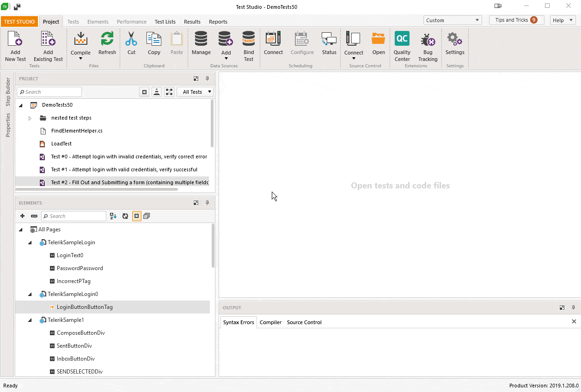Viewport: 581px width, 392px height.
Task: Click the Add Existing Test icon
Action: [48, 39]
